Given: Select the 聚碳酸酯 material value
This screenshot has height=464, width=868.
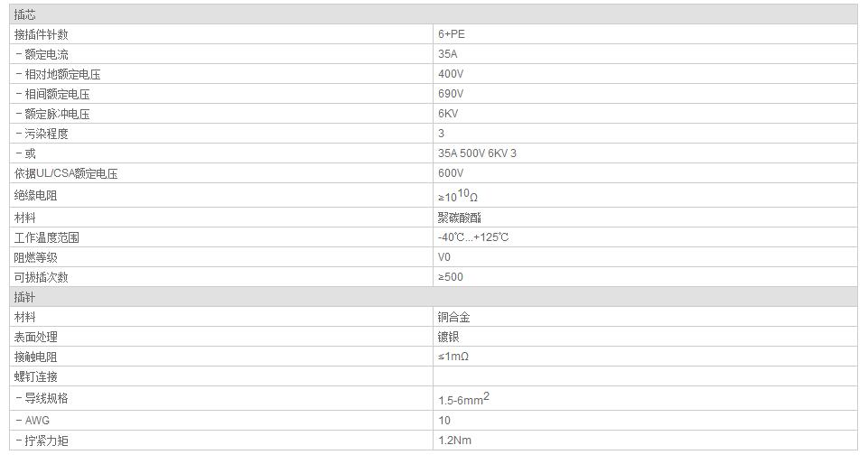Looking at the screenshot, I should (460, 218).
